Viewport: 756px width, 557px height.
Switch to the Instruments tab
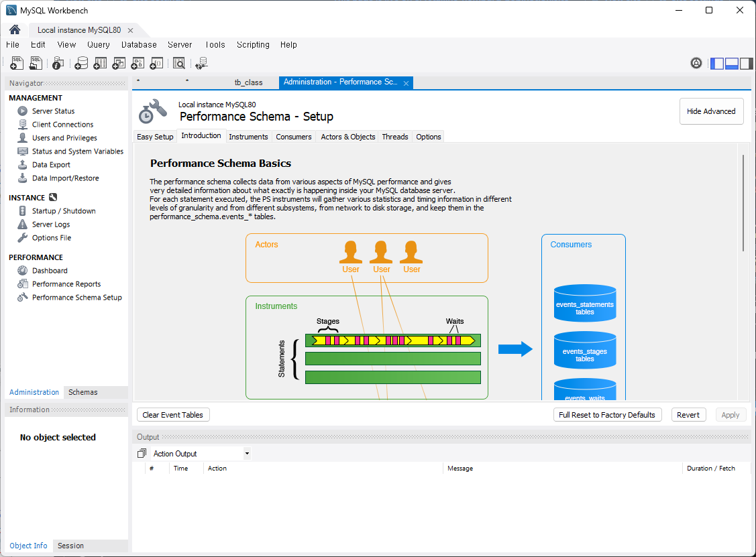click(248, 137)
